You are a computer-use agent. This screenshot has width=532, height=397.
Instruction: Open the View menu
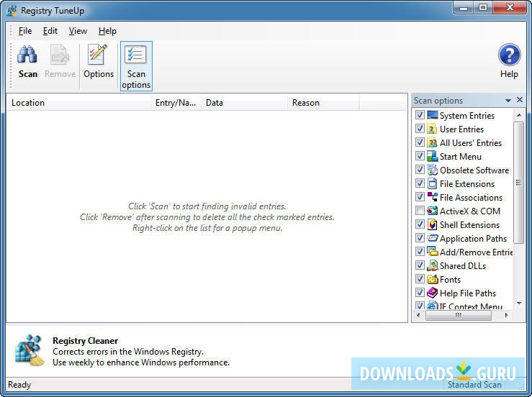point(78,31)
